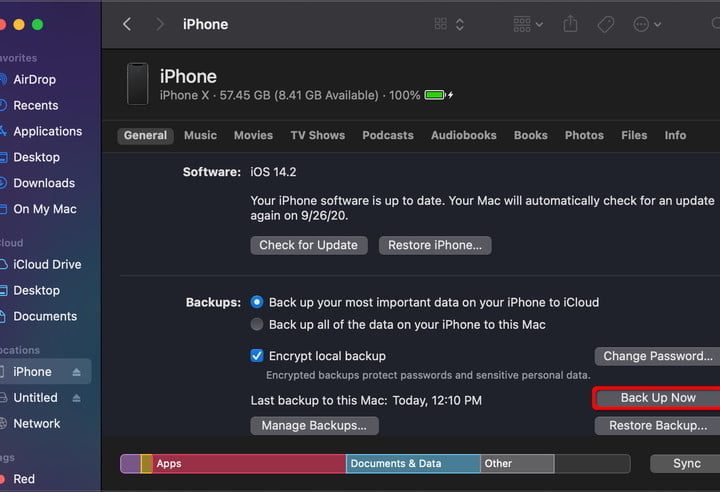Select the Red tag
720x492 pixels.
[x=24, y=479]
